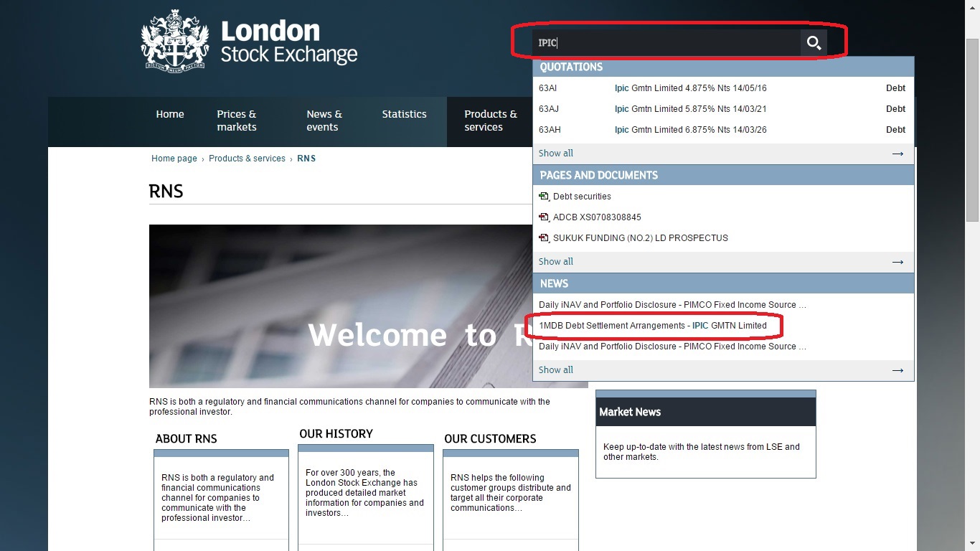Click the Debt label on the 63AI row
This screenshot has width=980, height=551.
point(895,88)
